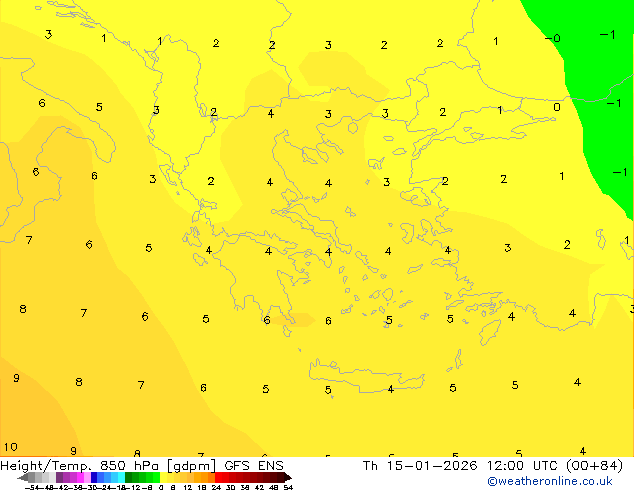Click the 'GFS ENS' model label

254,465
